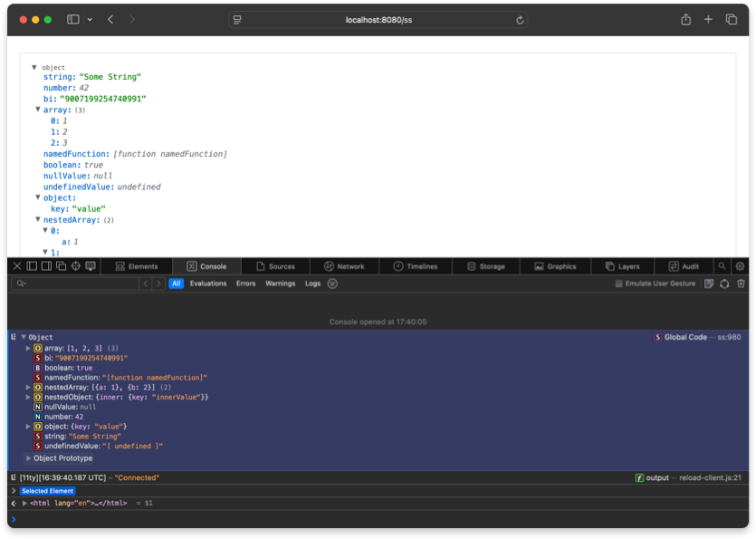Go forward with the forward arrow
This screenshot has height=539, width=756.
pos(132,19)
